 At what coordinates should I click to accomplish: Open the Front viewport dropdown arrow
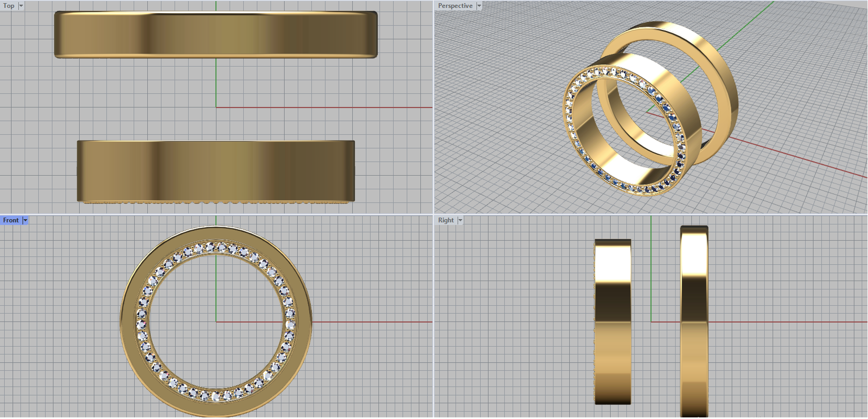point(25,220)
